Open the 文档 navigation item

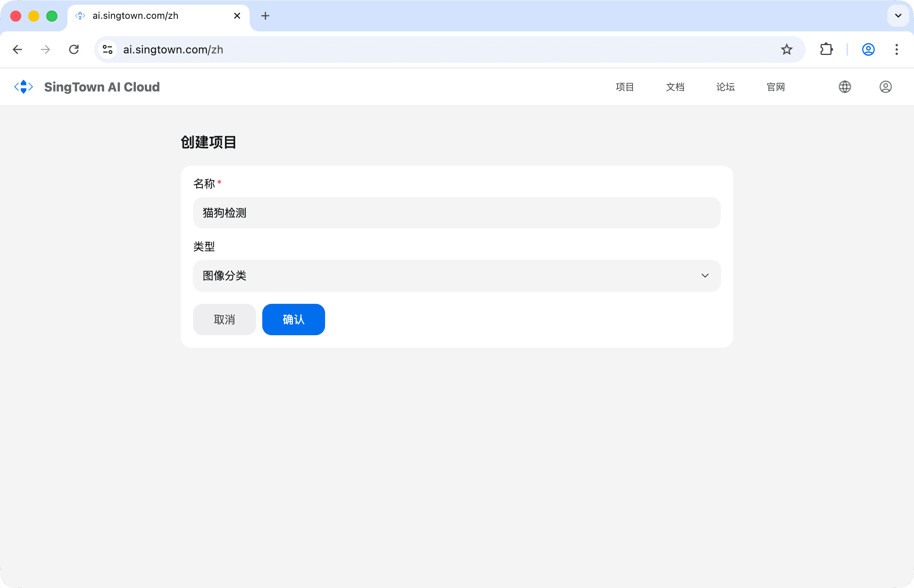pyautogui.click(x=675, y=87)
